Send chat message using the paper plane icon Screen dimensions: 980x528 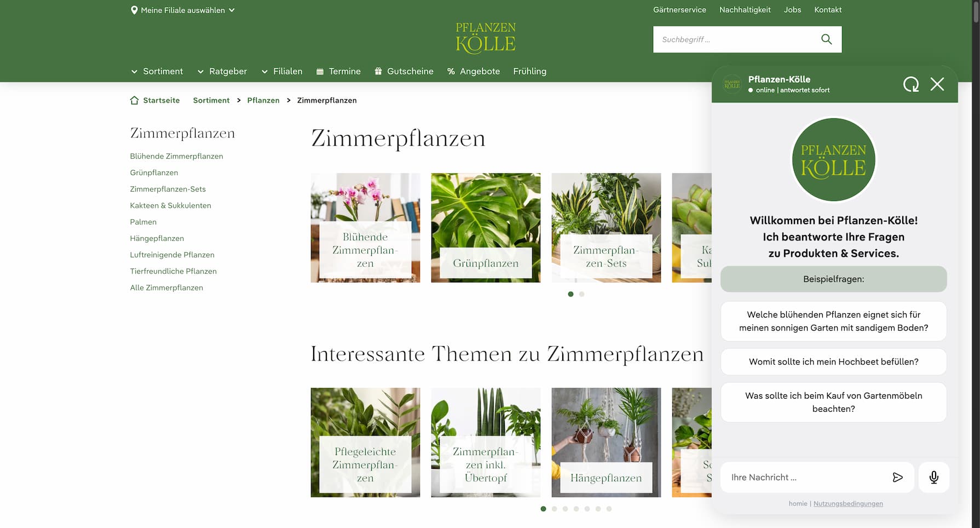pos(897,477)
